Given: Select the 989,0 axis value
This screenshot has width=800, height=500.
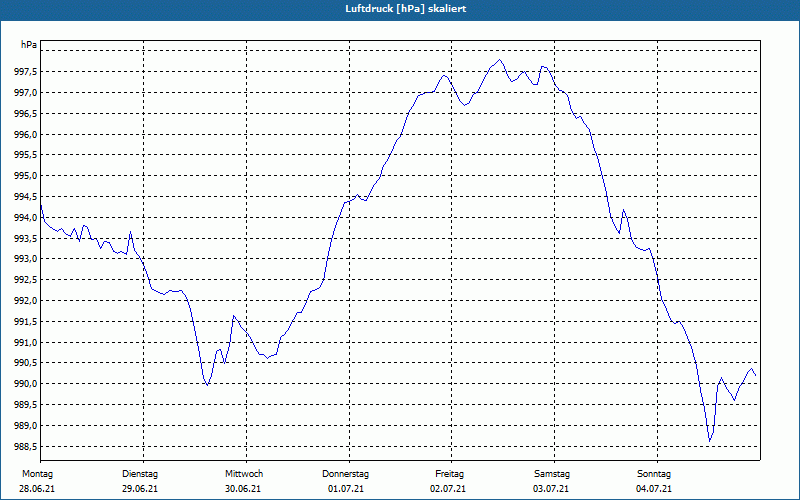Looking at the screenshot, I should [25, 426].
